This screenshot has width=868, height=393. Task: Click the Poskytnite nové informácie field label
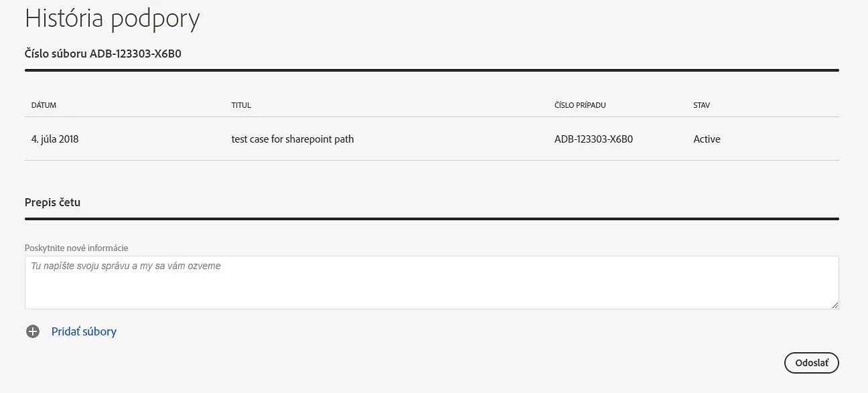coord(76,248)
